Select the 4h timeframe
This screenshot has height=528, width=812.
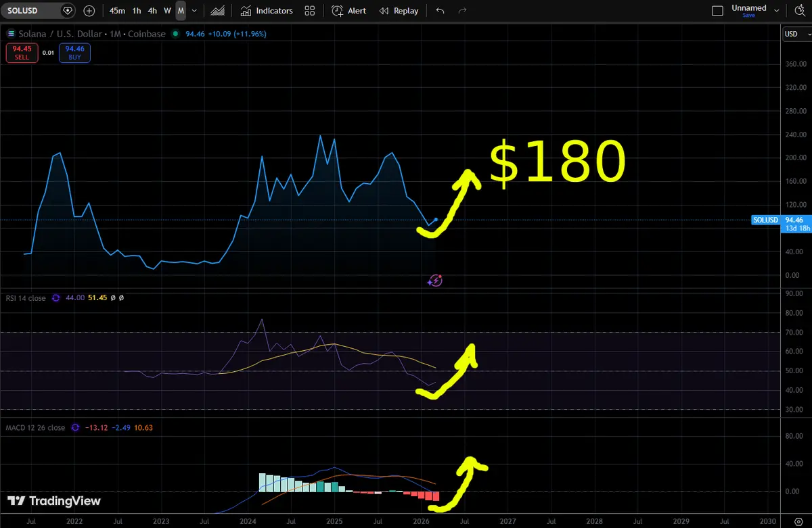(152, 11)
